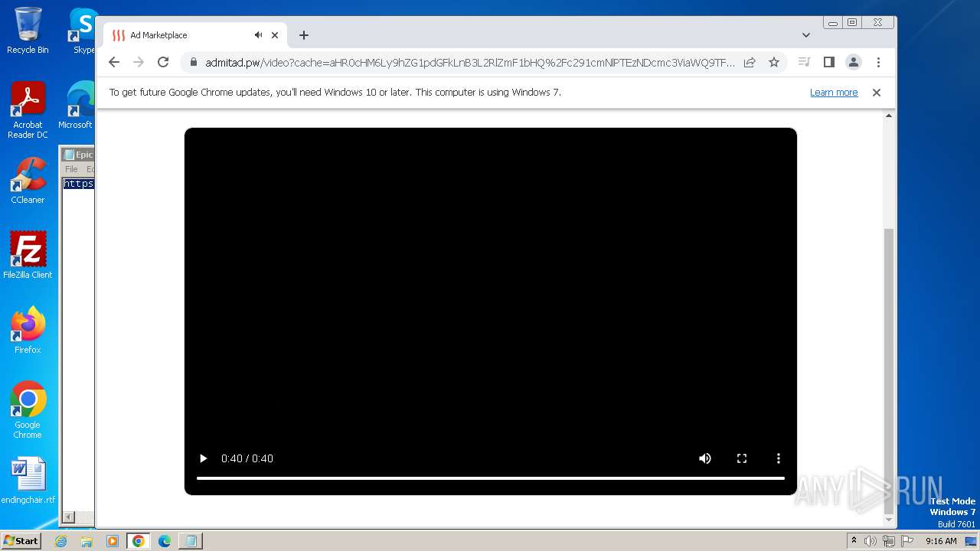Image resolution: width=980 pixels, height=551 pixels.
Task: Close the Ad Marketplace tab
Action: pyautogui.click(x=275, y=35)
